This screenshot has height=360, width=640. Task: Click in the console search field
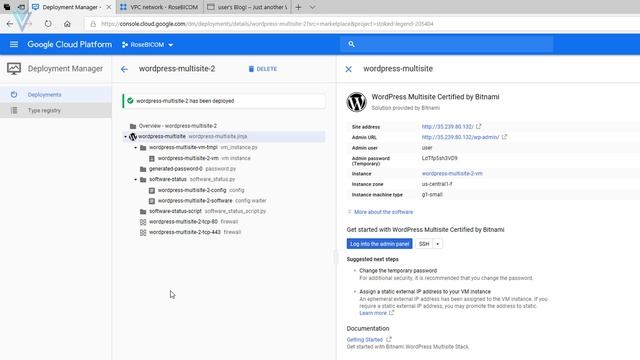coord(447,44)
